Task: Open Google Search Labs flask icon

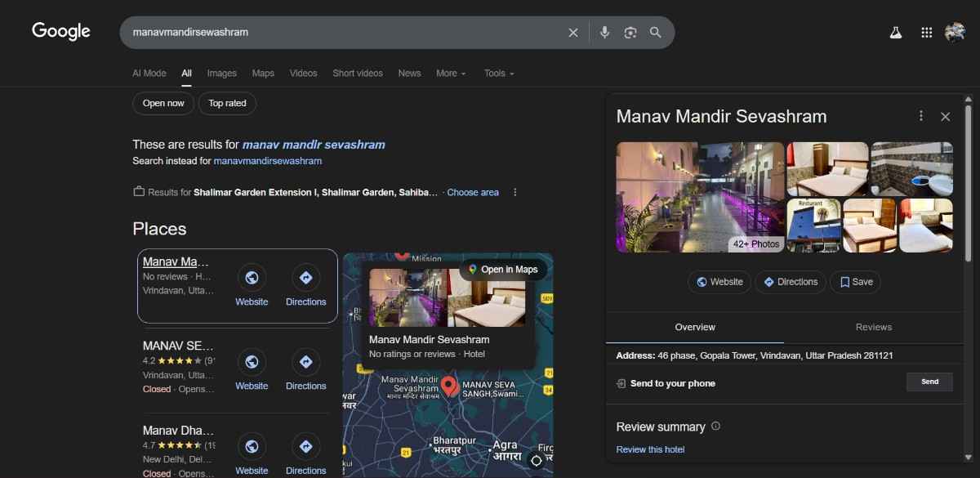Action: [x=895, y=32]
